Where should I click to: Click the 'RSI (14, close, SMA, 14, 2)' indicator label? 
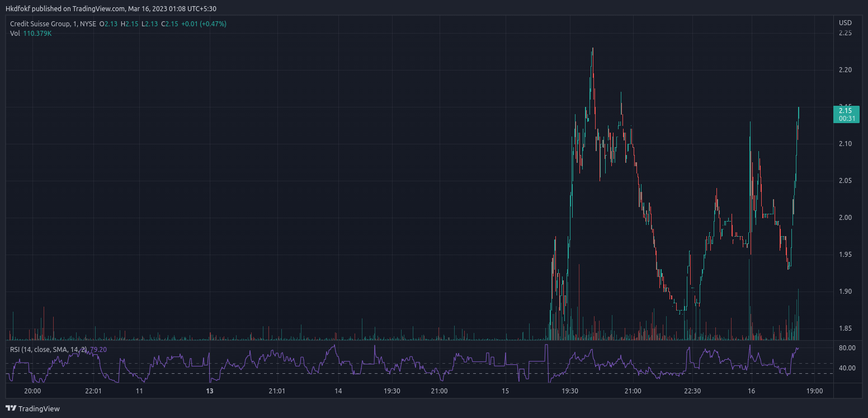[49, 349]
